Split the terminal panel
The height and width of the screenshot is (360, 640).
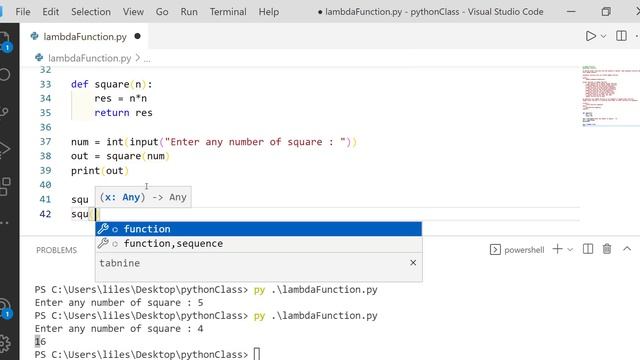pos(588,249)
